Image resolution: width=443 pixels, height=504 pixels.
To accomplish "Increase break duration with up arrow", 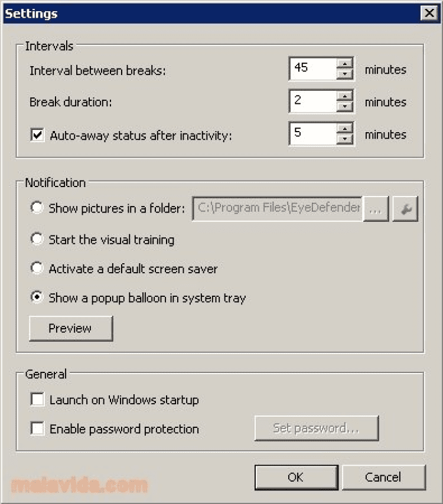I will pos(344,95).
